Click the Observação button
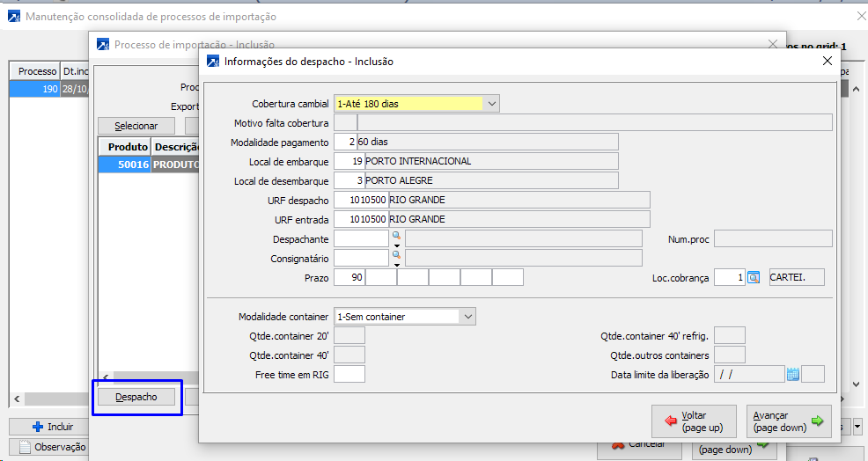Screen dimensions: 868x461 pos(52,447)
